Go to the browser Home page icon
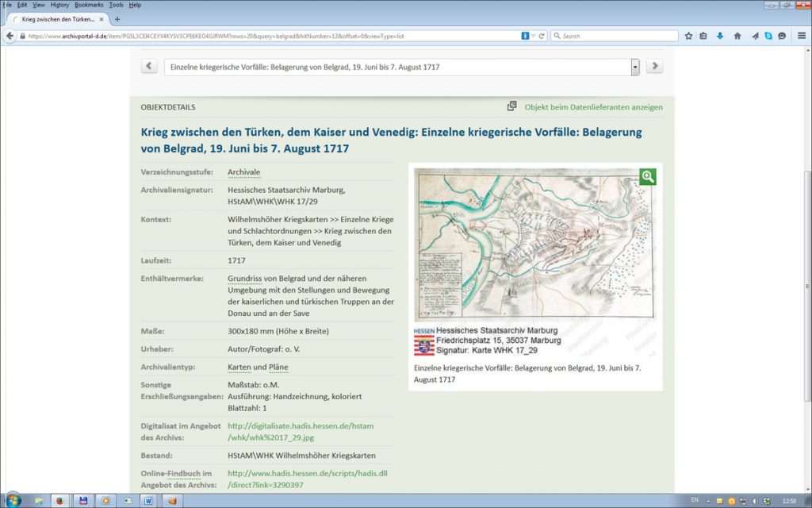This screenshot has width=812, height=508. pos(737,36)
